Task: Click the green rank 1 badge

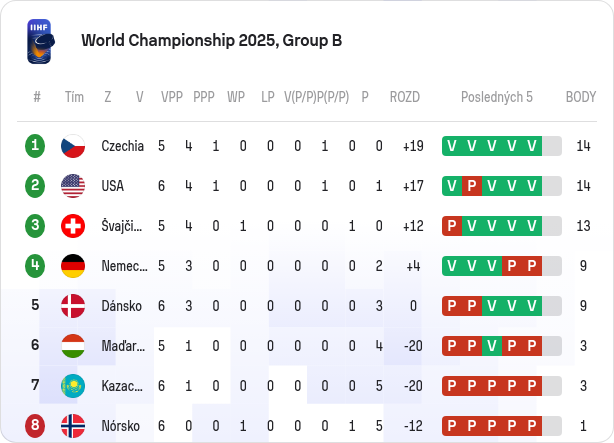Action: [x=35, y=146]
